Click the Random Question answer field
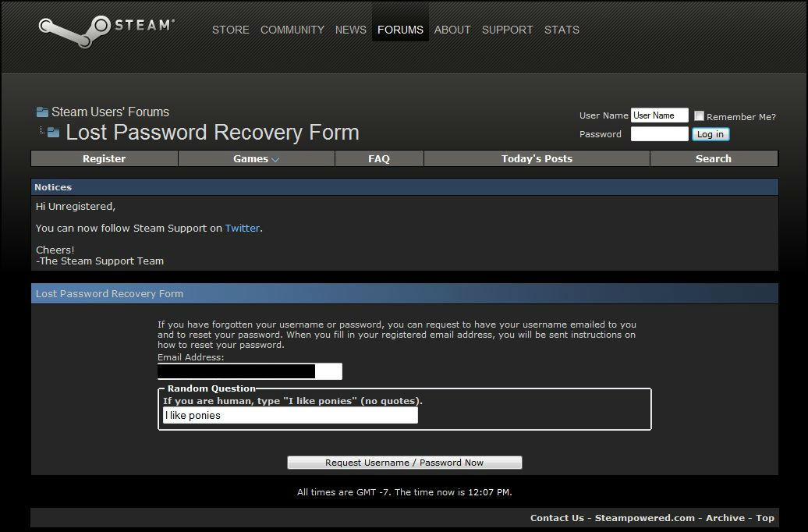 290,416
